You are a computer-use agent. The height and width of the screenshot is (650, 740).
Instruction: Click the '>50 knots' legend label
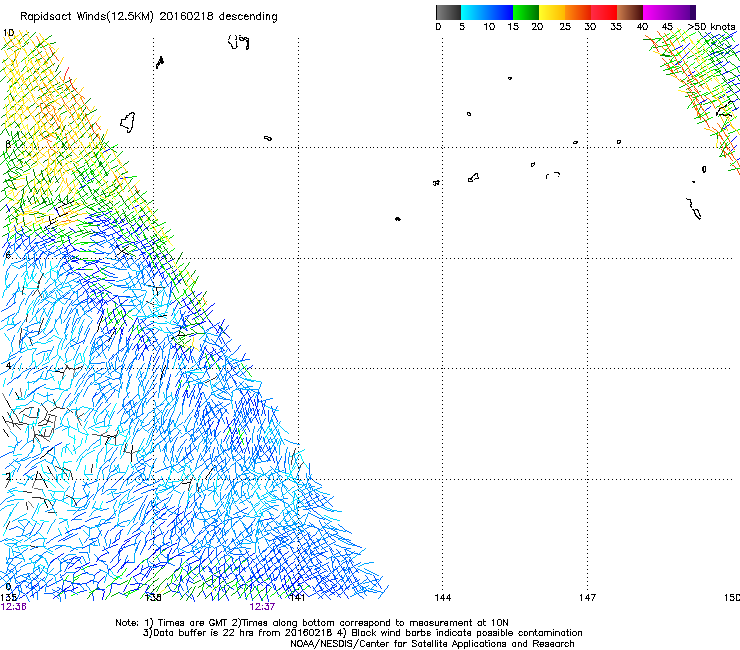pyautogui.click(x=712, y=27)
